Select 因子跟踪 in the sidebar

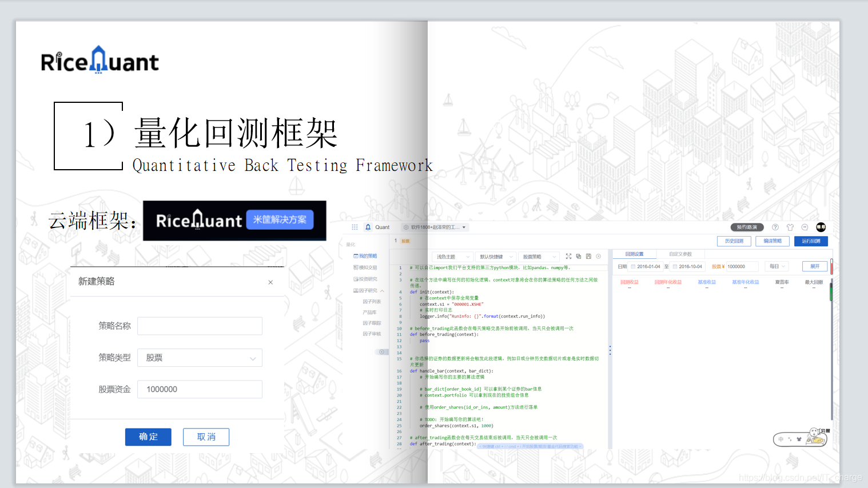372,323
